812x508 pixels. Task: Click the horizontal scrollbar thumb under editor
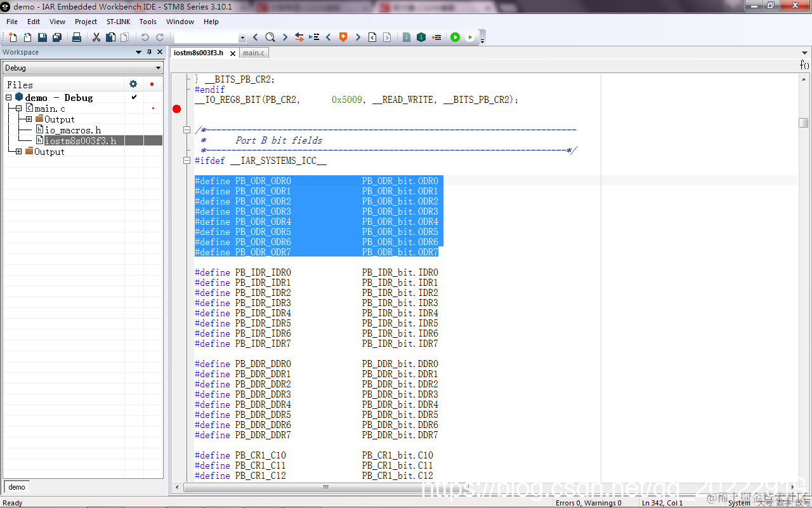pyautogui.click(x=325, y=488)
